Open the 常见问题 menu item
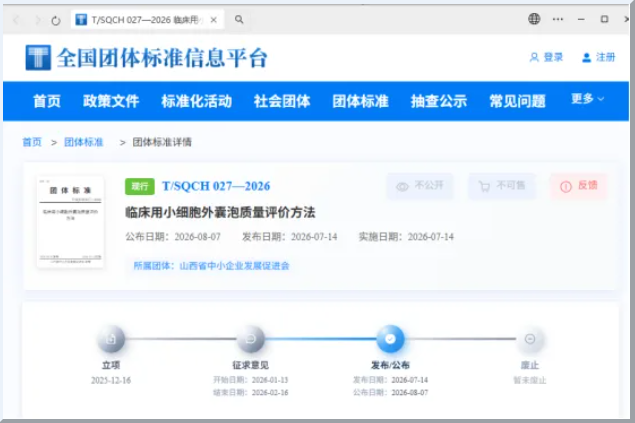Screen dimensions: 635x423 pos(518,101)
